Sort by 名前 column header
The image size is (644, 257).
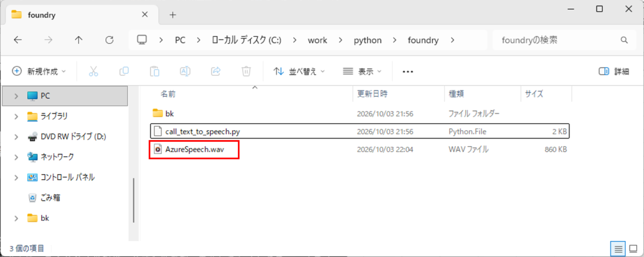pos(168,94)
